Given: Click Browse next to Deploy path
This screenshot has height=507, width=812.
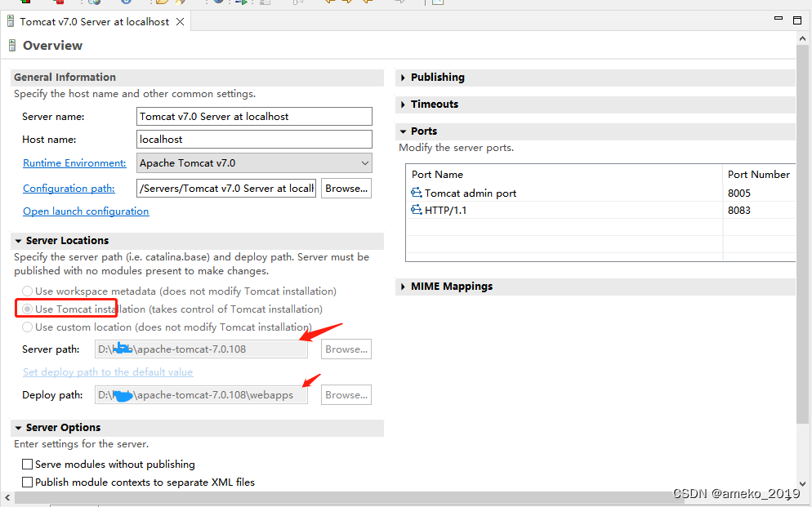Looking at the screenshot, I should pos(346,394).
